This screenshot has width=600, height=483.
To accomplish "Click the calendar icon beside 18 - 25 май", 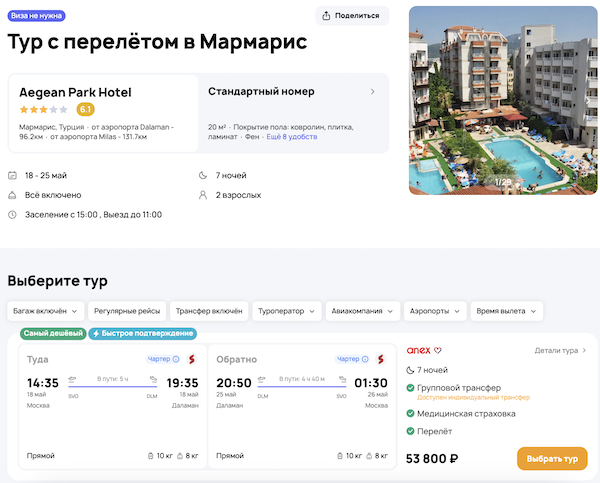I will pos(12,175).
